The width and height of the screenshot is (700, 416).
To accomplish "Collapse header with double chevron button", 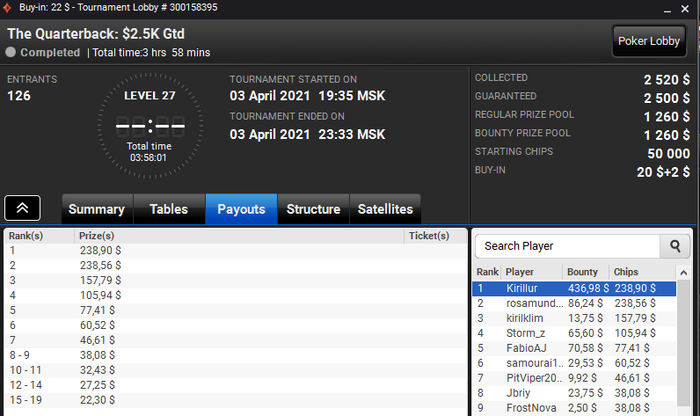I will pos(22,208).
